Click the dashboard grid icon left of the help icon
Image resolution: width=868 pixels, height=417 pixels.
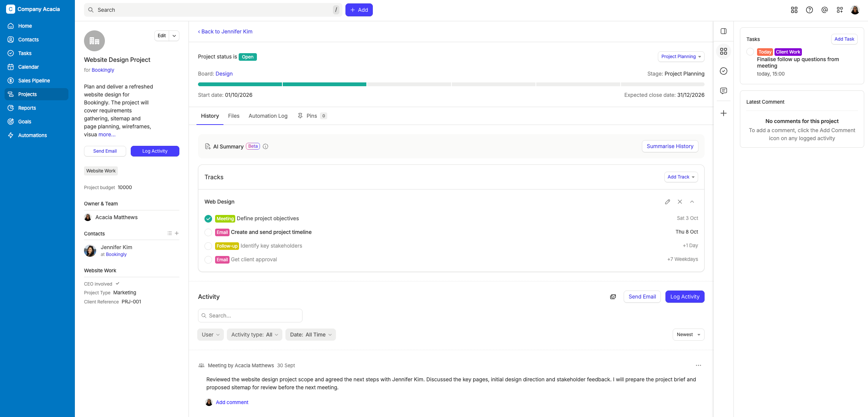tap(794, 10)
